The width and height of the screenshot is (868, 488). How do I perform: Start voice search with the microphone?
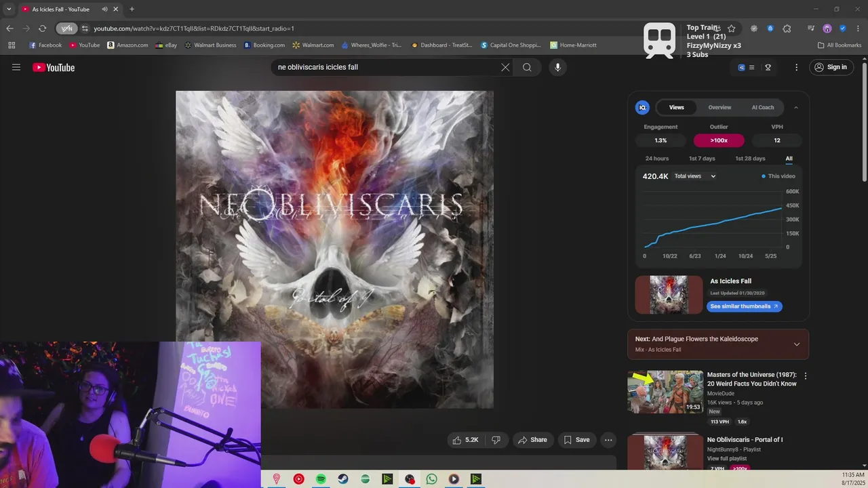557,67
